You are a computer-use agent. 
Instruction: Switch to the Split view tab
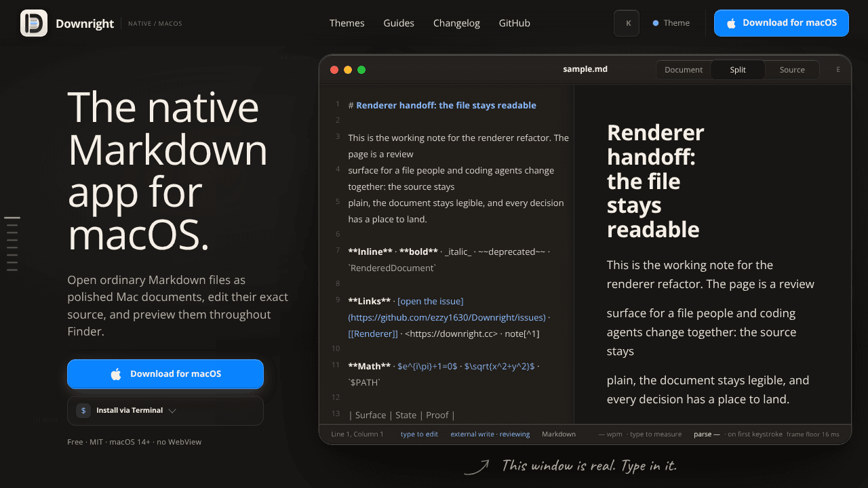point(738,70)
